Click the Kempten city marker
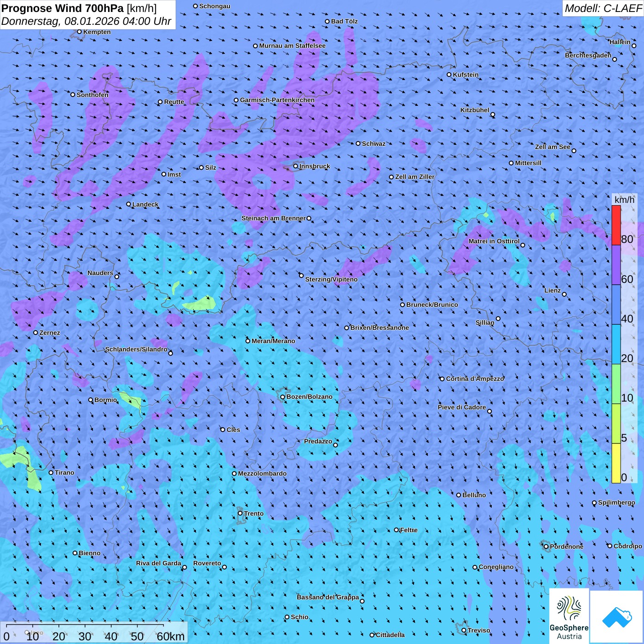The image size is (644, 644). [80, 32]
